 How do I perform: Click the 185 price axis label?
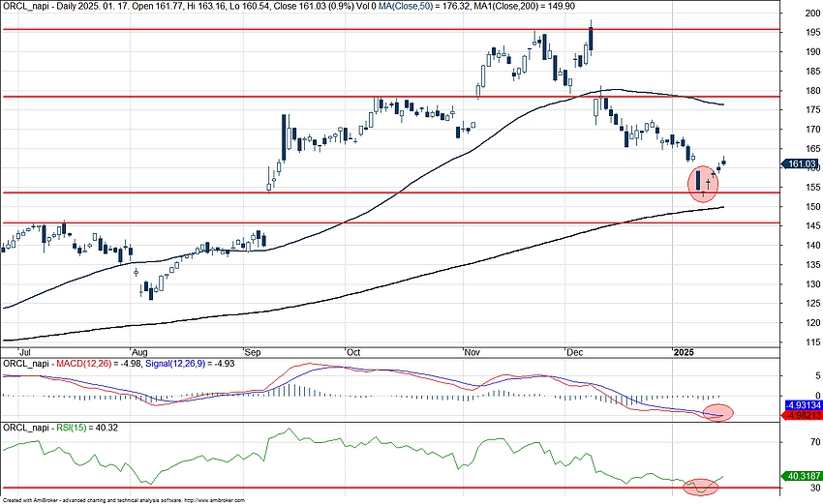[812, 72]
